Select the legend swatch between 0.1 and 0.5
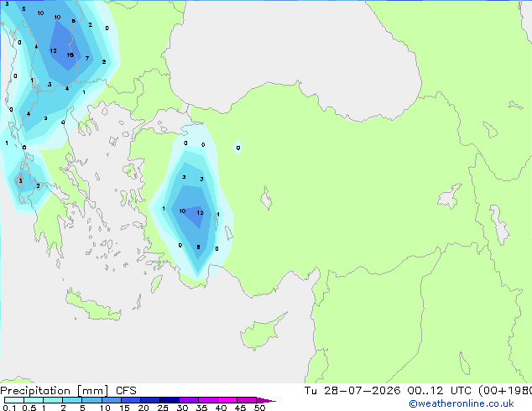 coord(14,400)
